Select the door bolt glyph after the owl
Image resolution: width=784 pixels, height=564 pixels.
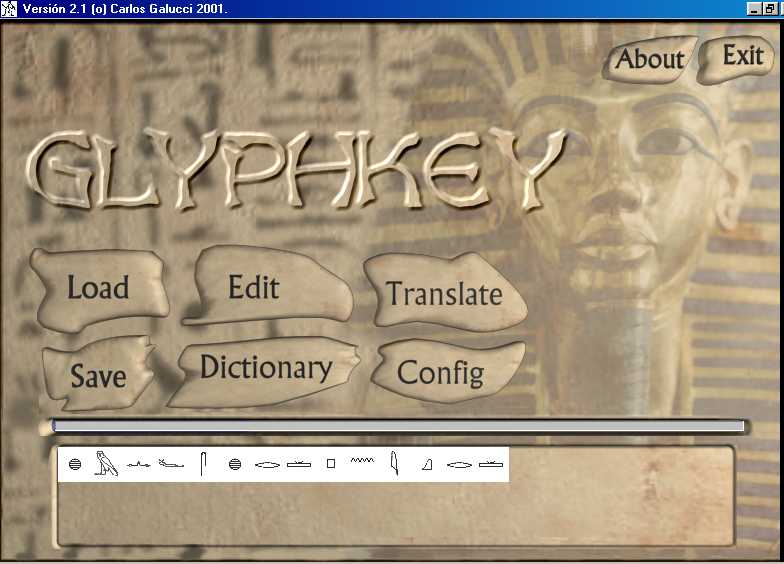(138, 465)
